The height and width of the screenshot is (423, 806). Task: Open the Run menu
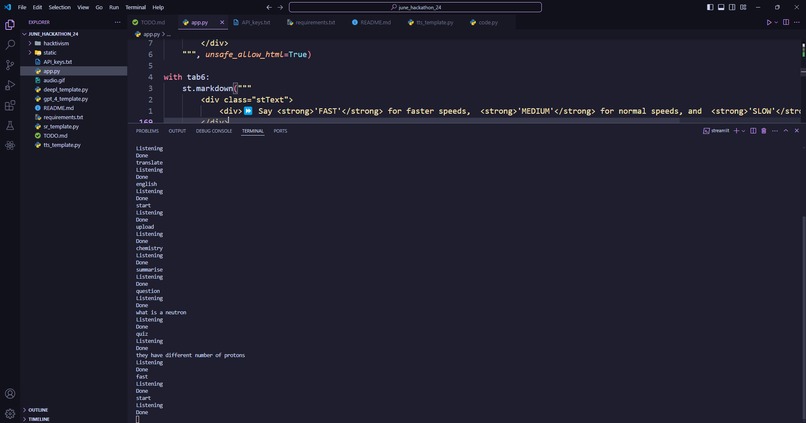[114, 7]
